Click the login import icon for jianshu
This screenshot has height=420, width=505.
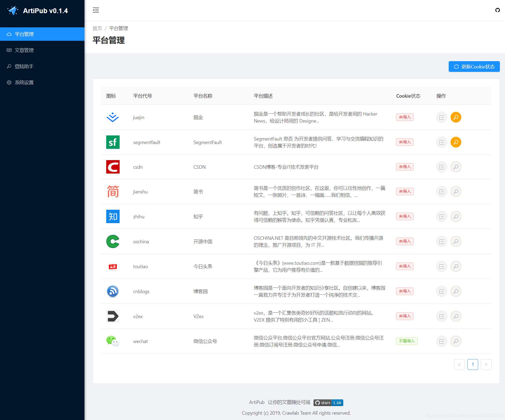(442, 191)
